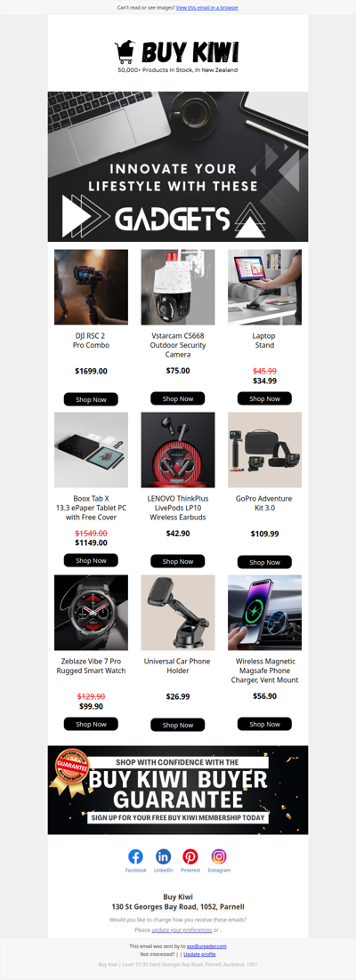
Task: Click the Buy Kiwi Buyer Guarantee banner
Action: click(x=178, y=790)
